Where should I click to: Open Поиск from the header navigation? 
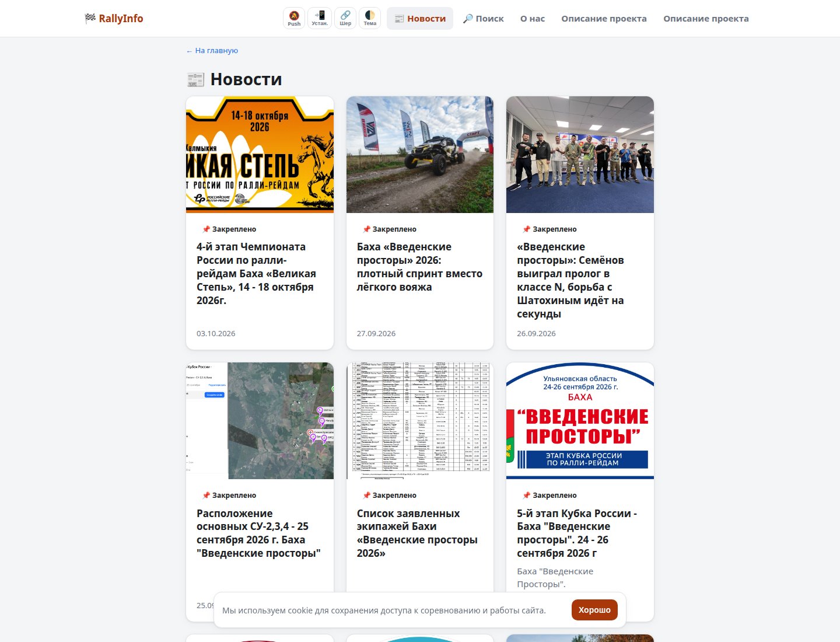pos(483,19)
